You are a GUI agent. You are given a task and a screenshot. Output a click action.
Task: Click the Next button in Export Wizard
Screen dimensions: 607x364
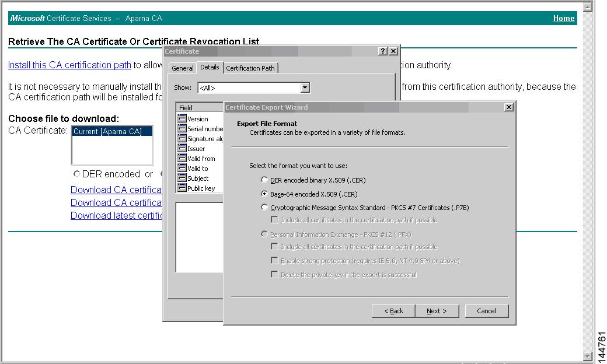coord(437,311)
